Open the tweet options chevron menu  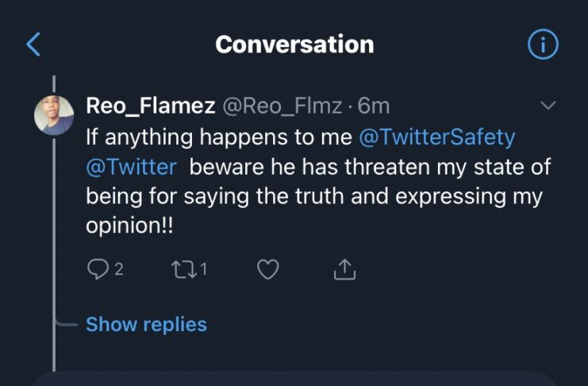tap(548, 106)
